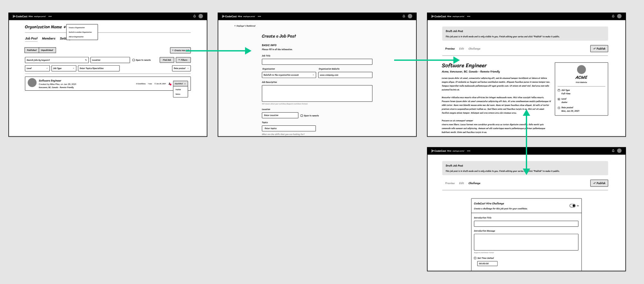Turn off the CodeCast Hire Challenge toggle
The height and width of the screenshot is (284, 644).
click(573, 206)
